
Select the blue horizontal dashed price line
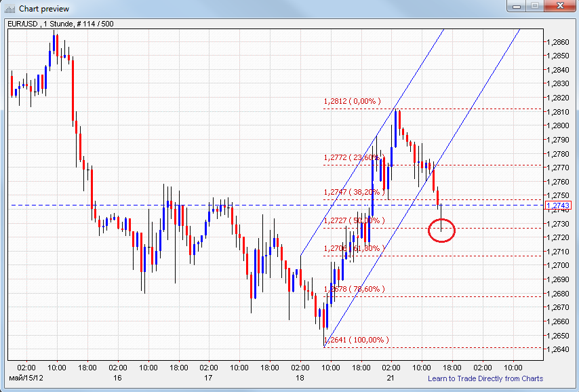[x=136, y=203]
